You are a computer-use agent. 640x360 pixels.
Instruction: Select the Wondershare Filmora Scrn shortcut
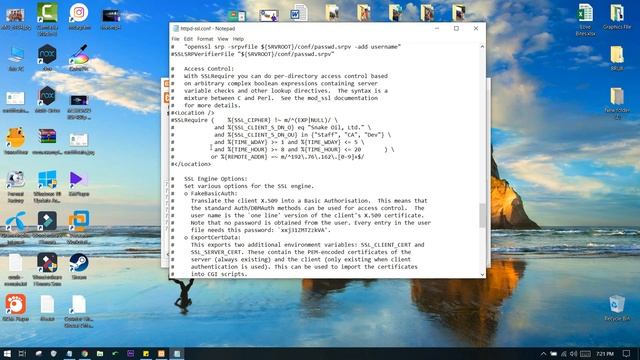(x=47, y=269)
